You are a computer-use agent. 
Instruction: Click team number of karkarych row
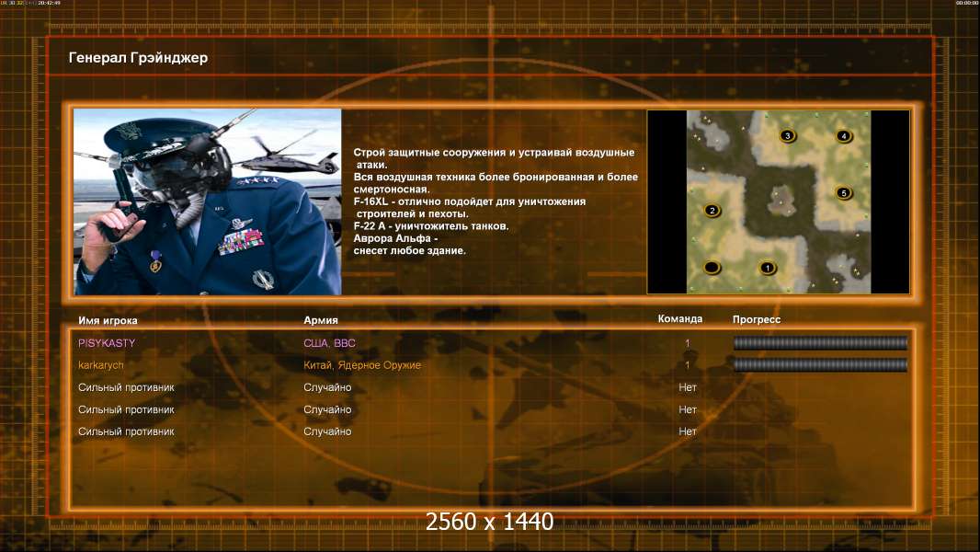pos(688,365)
